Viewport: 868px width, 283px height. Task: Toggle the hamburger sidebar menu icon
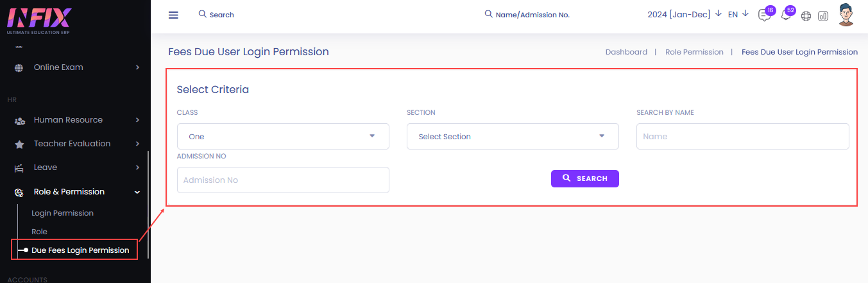point(173,15)
